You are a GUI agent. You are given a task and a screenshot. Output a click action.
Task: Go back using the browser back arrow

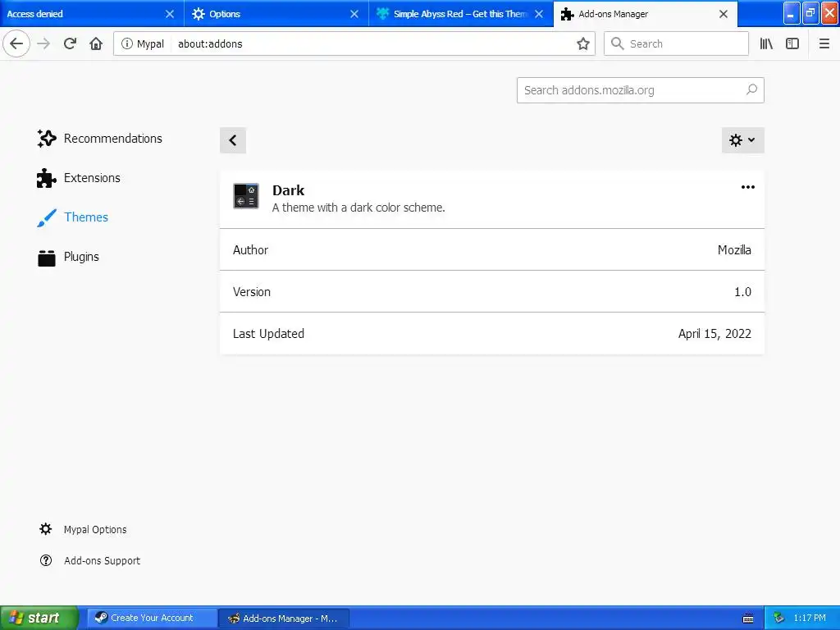click(x=16, y=43)
